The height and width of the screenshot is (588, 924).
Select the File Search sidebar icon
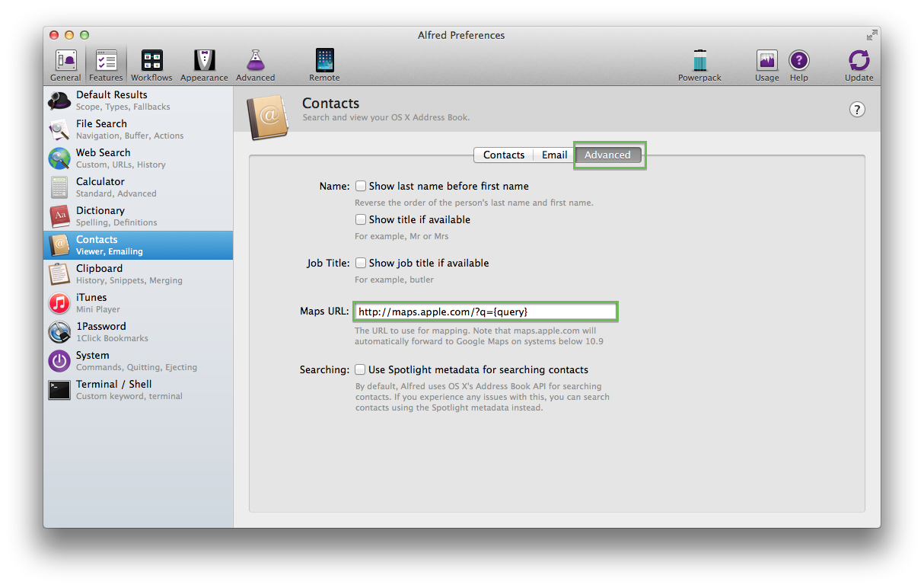pos(60,129)
